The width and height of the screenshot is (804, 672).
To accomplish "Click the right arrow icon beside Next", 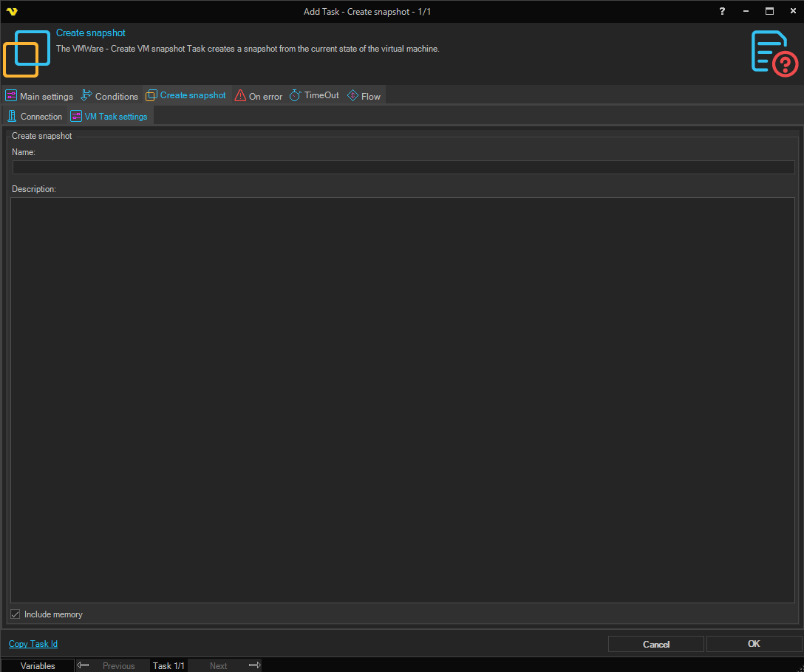I will [x=255, y=665].
